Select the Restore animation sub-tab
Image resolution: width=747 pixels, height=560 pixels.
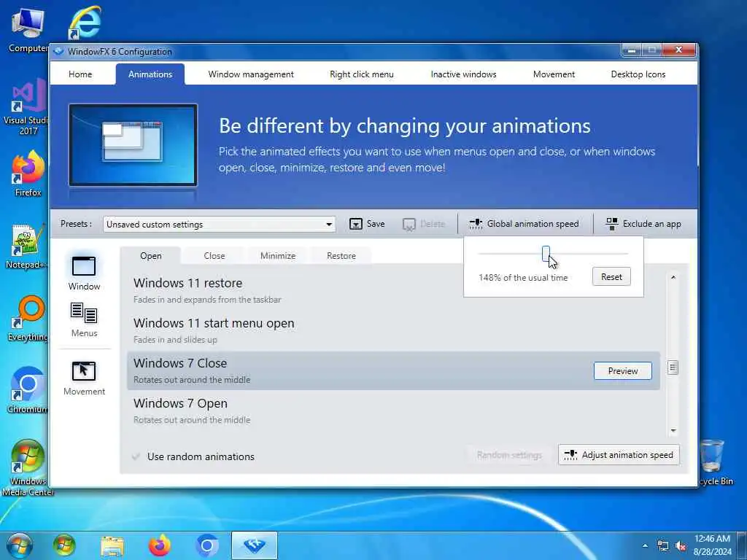click(x=341, y=256)
